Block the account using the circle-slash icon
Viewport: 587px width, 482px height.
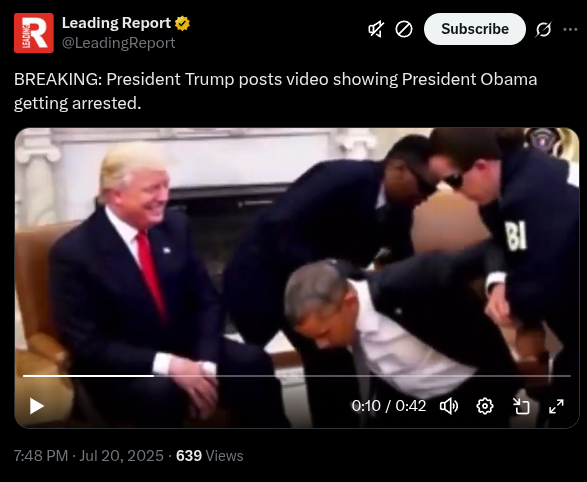coord(404,29)
